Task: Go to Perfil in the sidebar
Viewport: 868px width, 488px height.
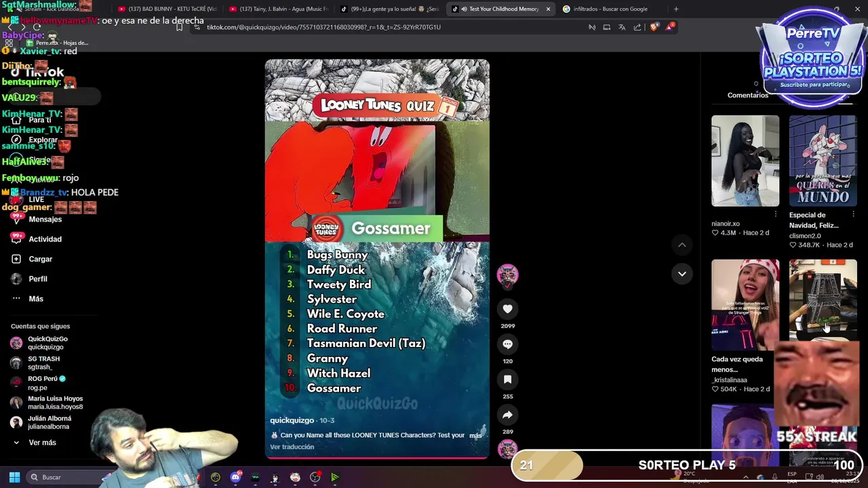Action: click(38, 279)
